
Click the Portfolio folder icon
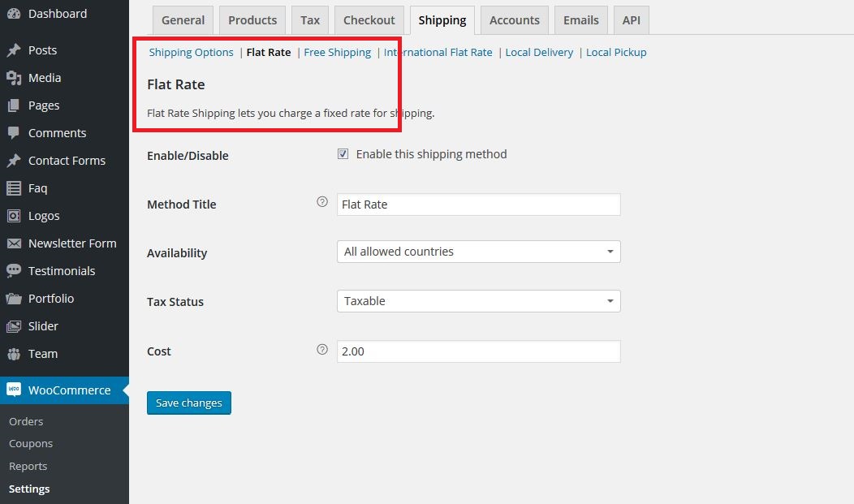pos(14,299)
